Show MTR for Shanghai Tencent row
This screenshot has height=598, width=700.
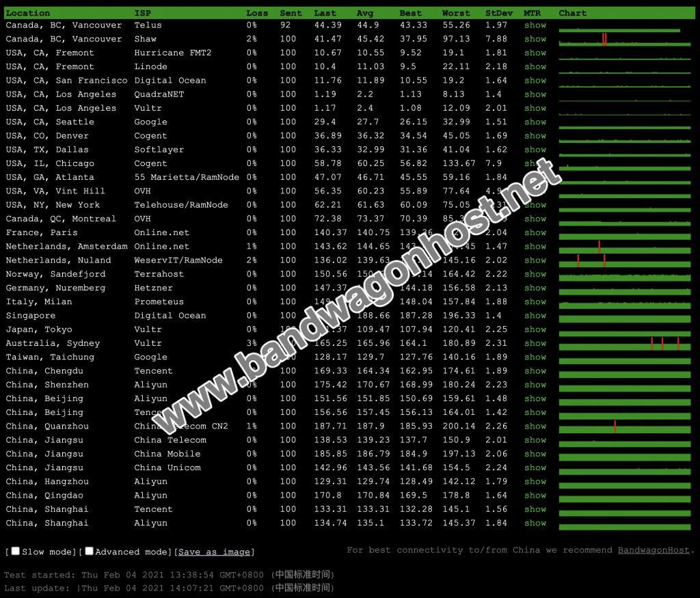(x=535, y=510)
